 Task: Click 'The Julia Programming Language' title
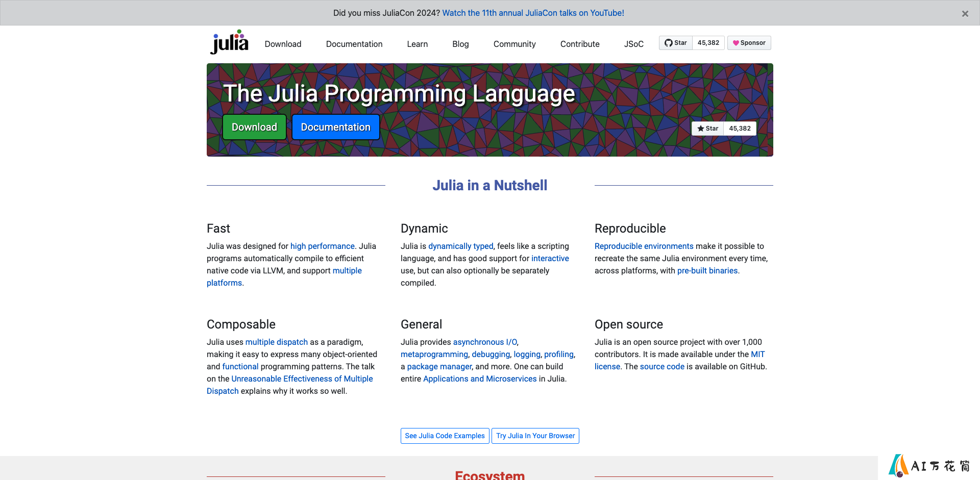(x=399, y=94)
